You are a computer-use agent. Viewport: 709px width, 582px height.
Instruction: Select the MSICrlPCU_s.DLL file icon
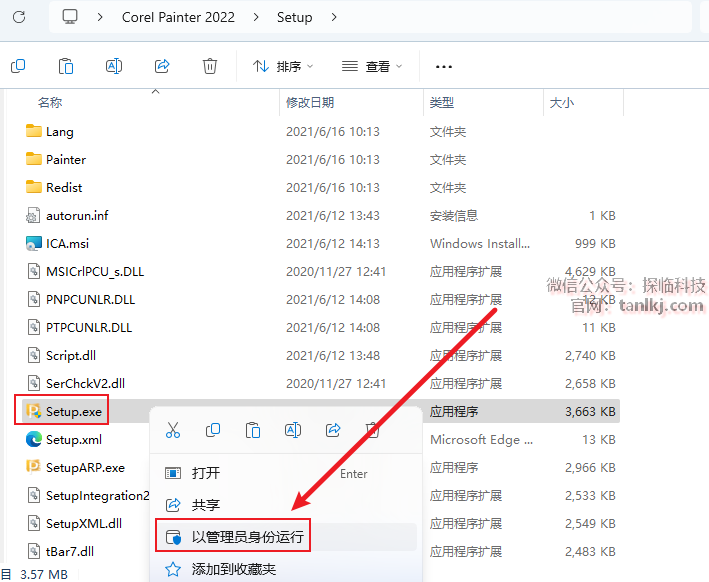(x=34, y=271)
